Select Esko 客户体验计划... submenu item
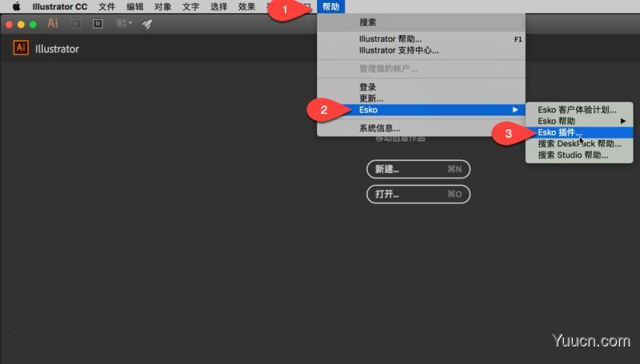640x364 pixels. click(x=579, y=110)
